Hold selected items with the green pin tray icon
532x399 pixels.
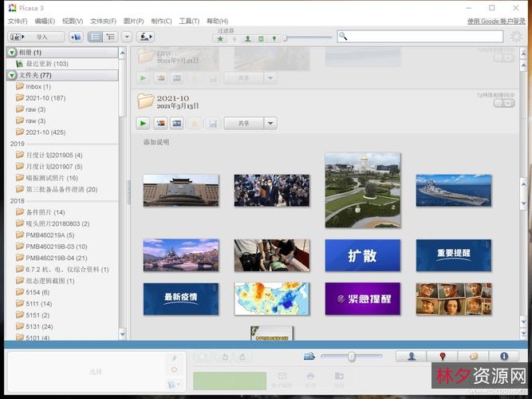pyautogui.click(x=174, y=358)
